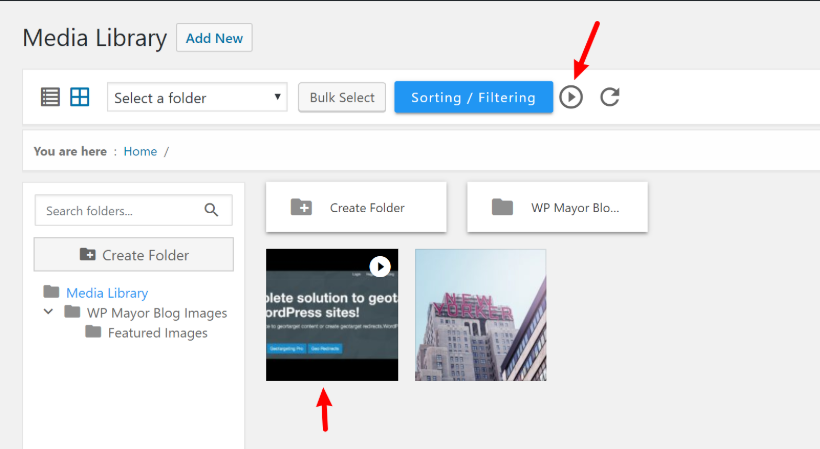Viewport: 820px width, 449px height.
Task: Click the play badge on video thumbnail
Action: (x=380, y=267)
